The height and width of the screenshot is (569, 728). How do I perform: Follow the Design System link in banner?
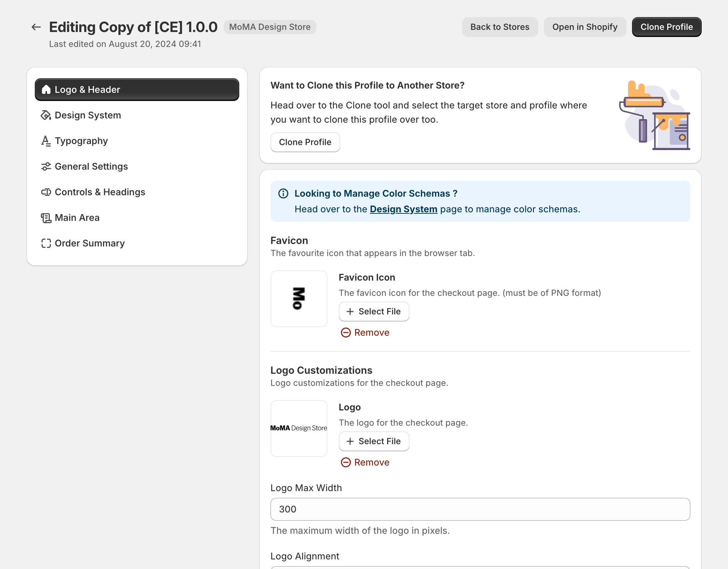[x=403, y=209]
